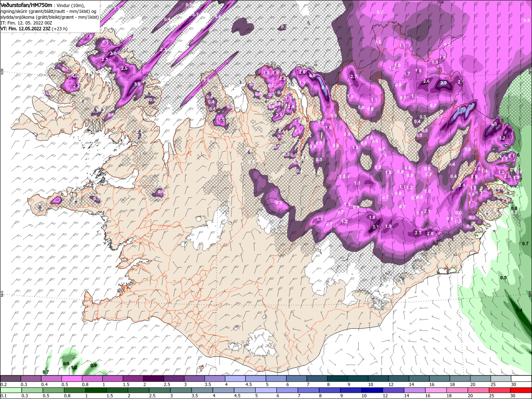Click the '0.1' label on the rain scale

pyautogui.click(x=3, y=396)
